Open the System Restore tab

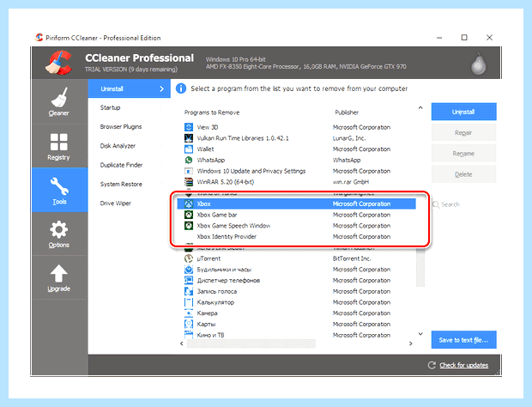[x=130, y=184]
